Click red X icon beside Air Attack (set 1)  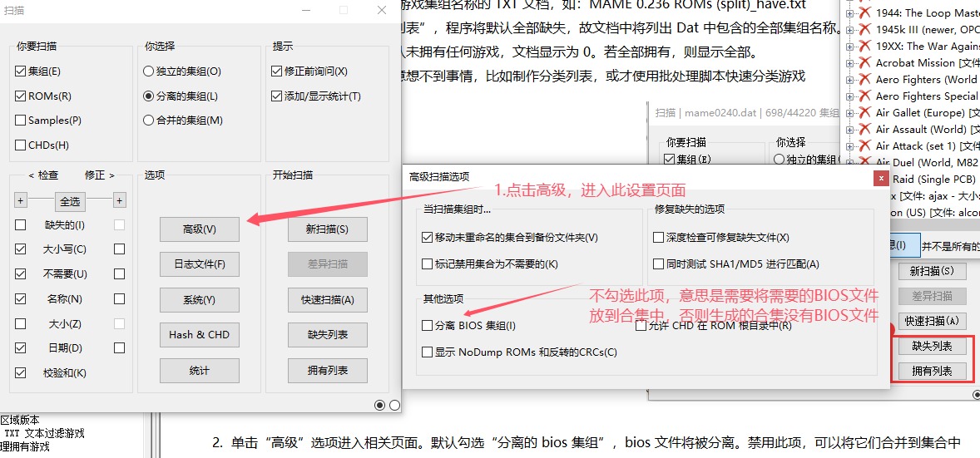(x=865, y=145)
